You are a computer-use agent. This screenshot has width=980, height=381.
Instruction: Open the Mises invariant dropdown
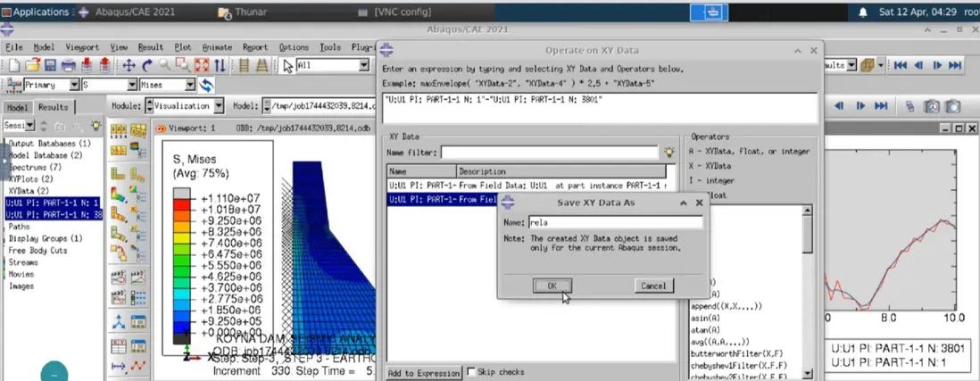point(190,85)
